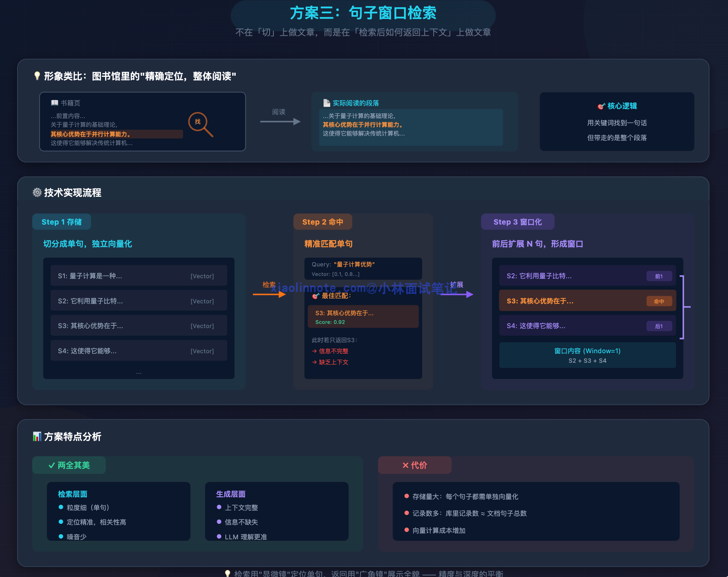Click the S3 best match card with Score 0.92
The width and height of the screenshot is (728, 577).
[x=363, y=317]
